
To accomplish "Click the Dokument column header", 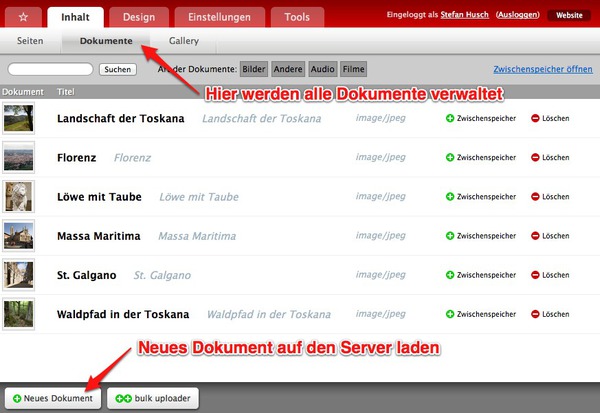I will 23,92.
